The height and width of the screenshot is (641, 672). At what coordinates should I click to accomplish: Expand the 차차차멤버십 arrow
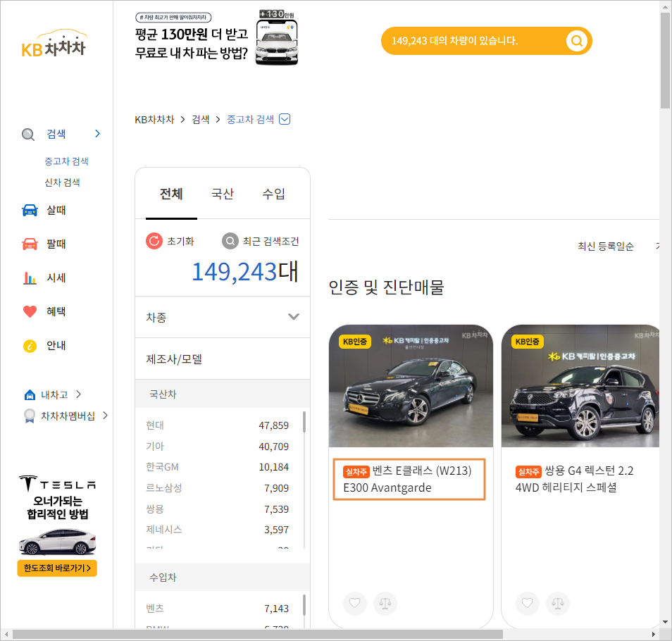[x=106, y=415]
